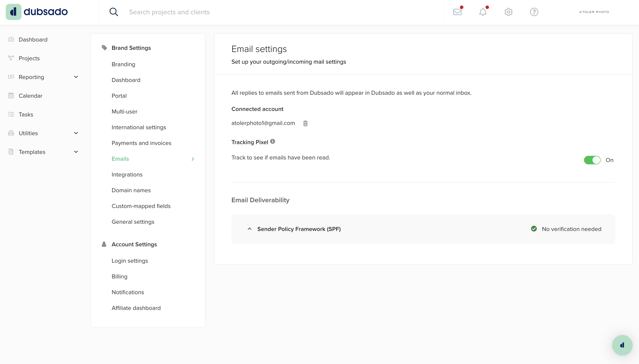Turn off the Tracking Pixel toggle
This screenshot has height=364, width=639.
tap(592, 160)
